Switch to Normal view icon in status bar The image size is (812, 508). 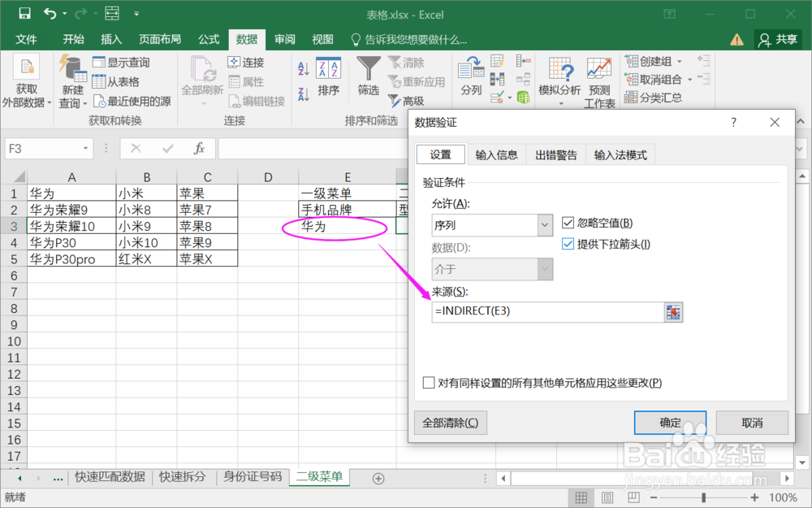coord(581,497)
